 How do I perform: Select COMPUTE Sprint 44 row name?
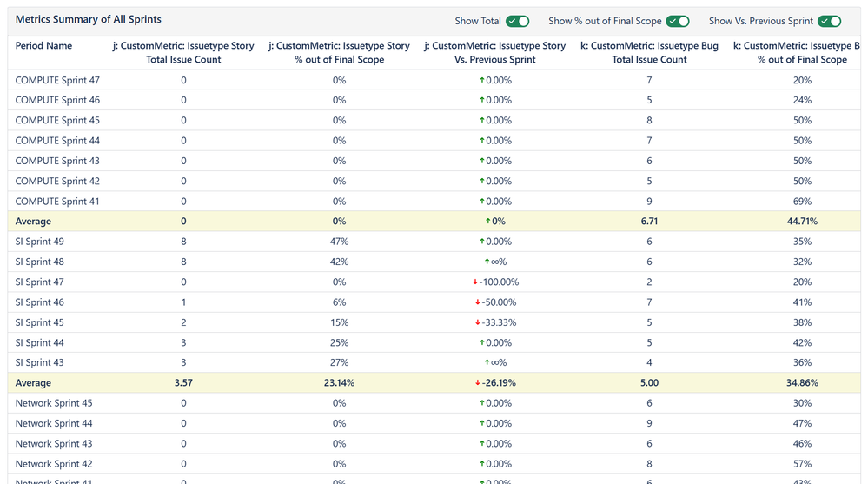pyautogui.click(x=57, y=141)
